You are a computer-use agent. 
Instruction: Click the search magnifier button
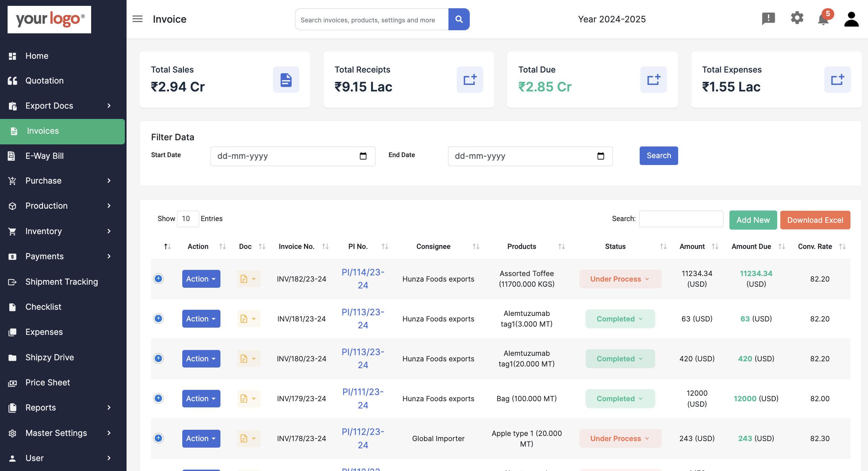[x=459, y=19]
